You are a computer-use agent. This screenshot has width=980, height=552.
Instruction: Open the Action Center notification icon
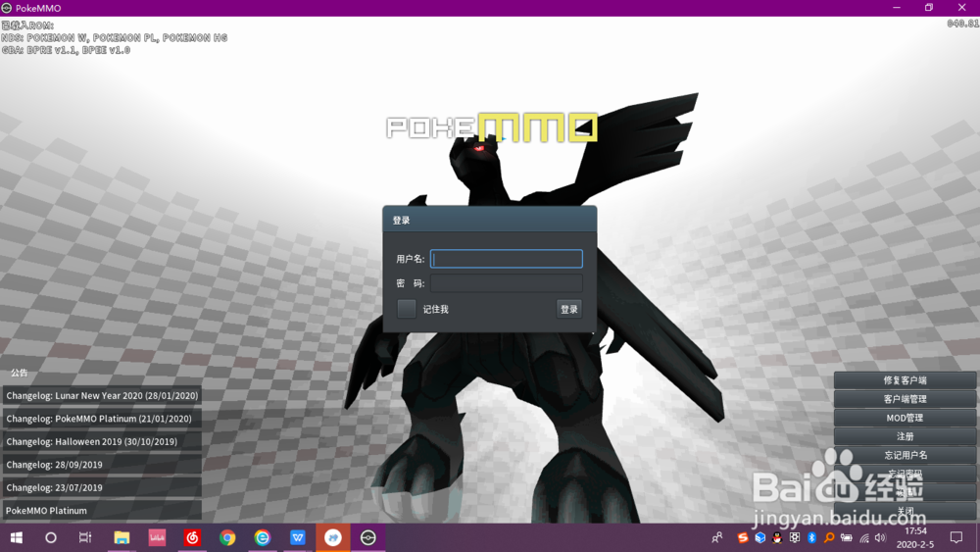click(956, 537)
